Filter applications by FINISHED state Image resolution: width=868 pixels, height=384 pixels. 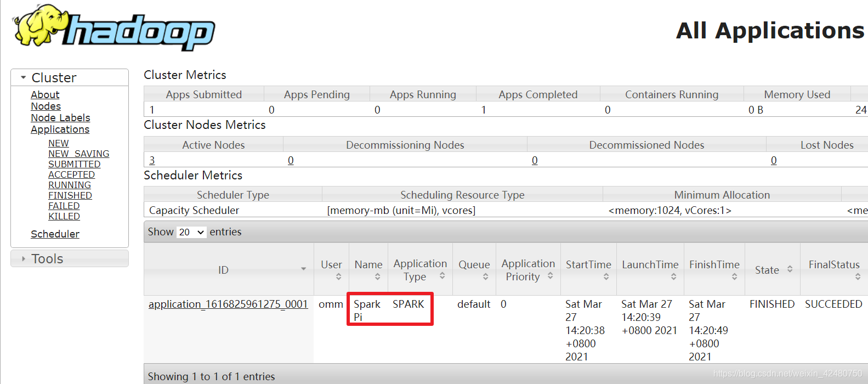pyautogui.click(x=70, y=195)
